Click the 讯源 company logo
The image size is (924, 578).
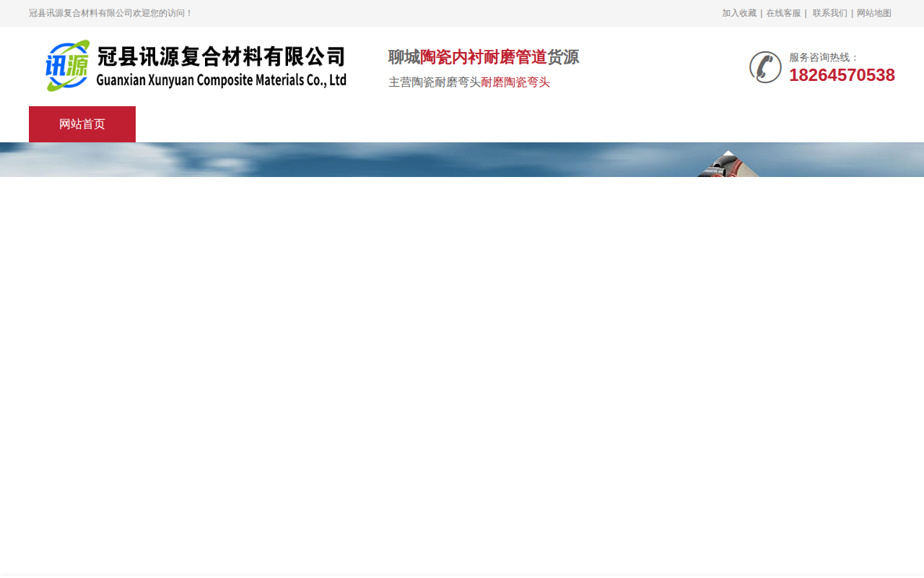tap(196, 66)
